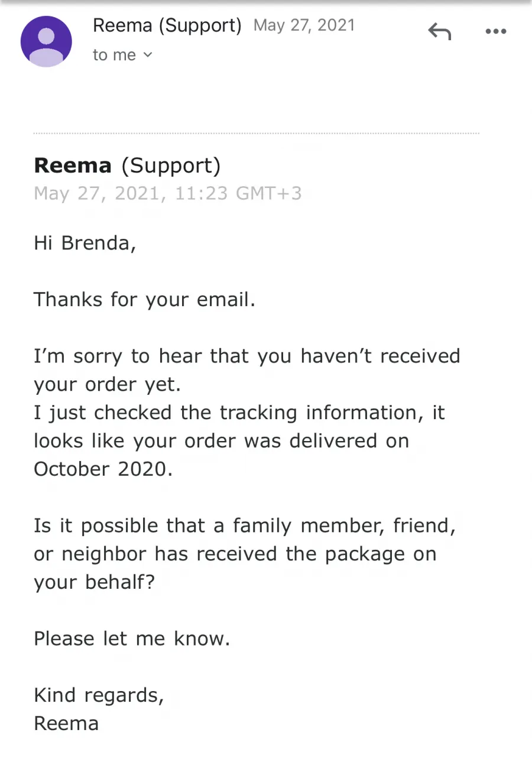The height and width of the screenshot is (775, 532).
Task: Tap the "Reema" signature at the bottom
Action: pos(66,724)
